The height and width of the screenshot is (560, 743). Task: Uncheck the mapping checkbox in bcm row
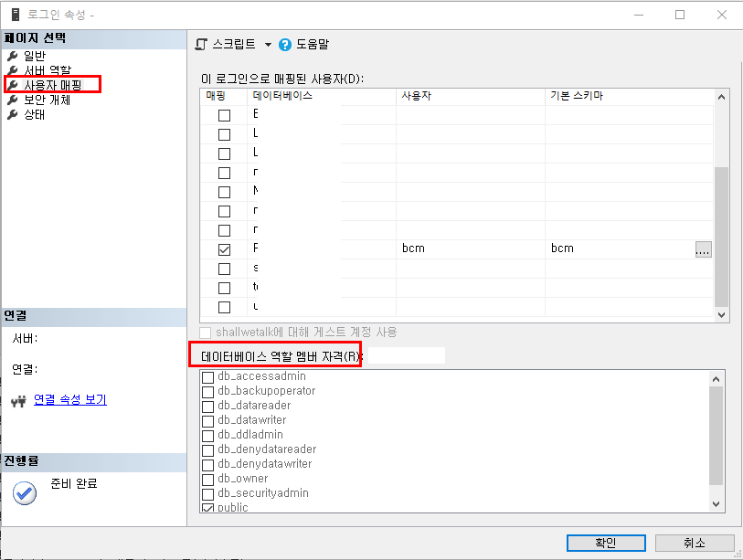(224, 249)
